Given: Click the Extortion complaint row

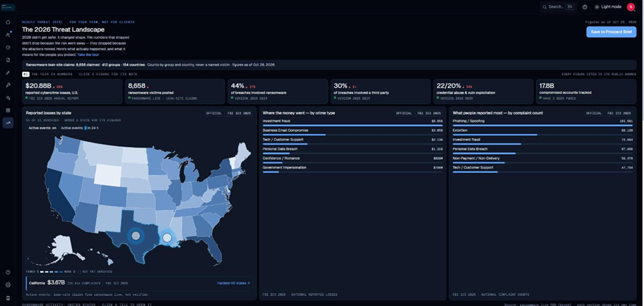Looking at the screenshot, I should (x=542, y=132).
